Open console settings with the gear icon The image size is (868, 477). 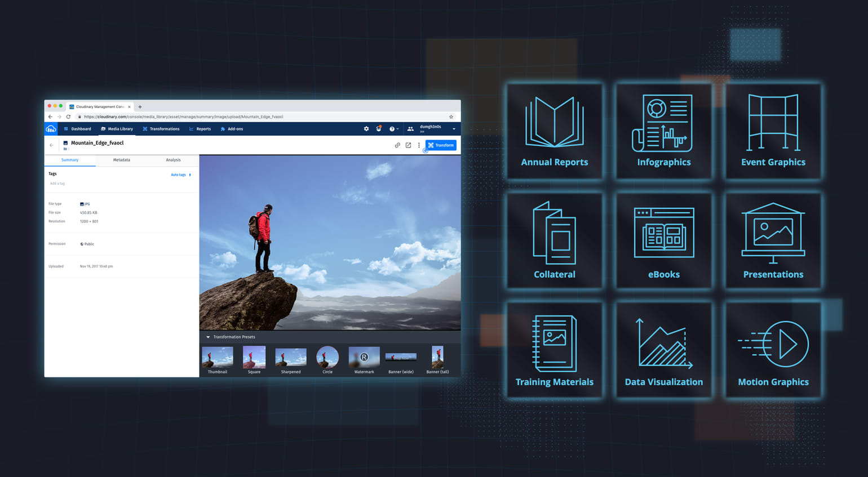(366, 129)
